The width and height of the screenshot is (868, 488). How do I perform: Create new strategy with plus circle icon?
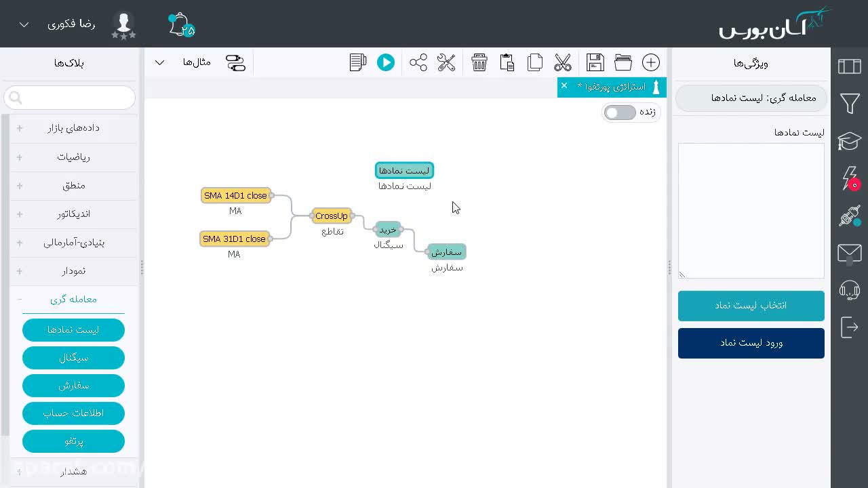(x=651, y=62)
